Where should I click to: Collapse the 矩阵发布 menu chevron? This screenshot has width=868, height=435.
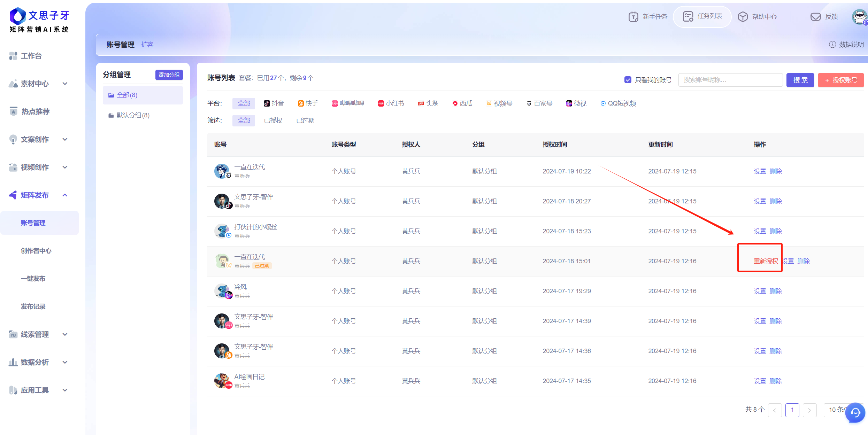click(65, 195)
